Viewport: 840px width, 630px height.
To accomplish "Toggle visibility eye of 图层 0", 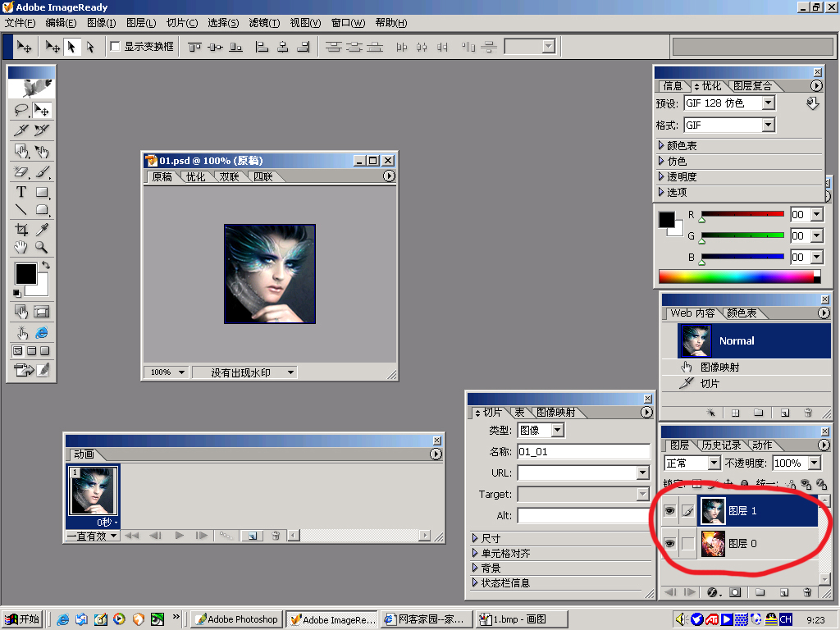I will point(669,544).
